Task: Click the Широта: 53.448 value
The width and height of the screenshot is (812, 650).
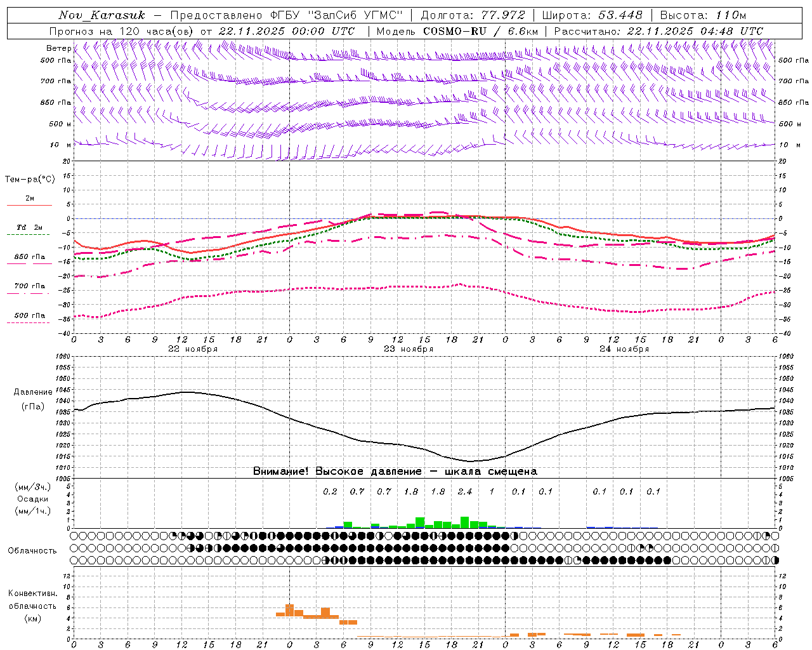Action: coord(593,15)
